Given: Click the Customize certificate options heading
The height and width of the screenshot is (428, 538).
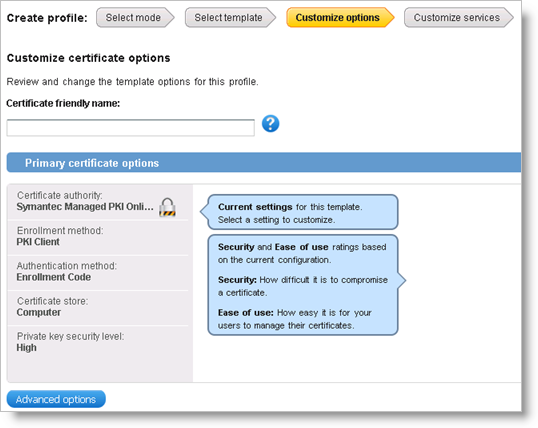Looking at the screenshot, I should [89, 58].
